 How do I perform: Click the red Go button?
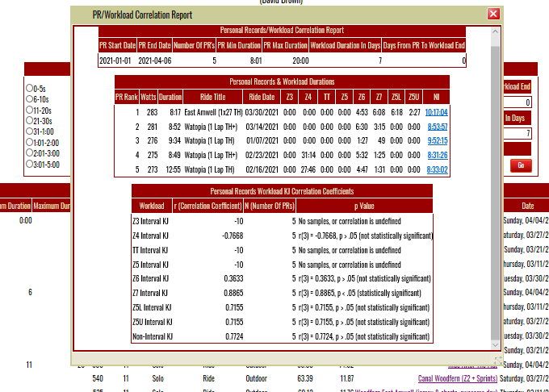pos(521,165)
